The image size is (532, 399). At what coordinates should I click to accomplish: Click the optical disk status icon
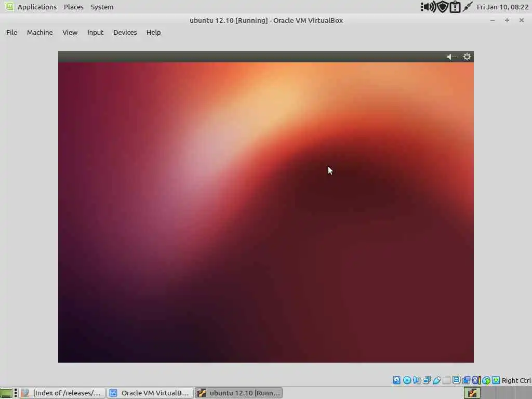point(407,380)
